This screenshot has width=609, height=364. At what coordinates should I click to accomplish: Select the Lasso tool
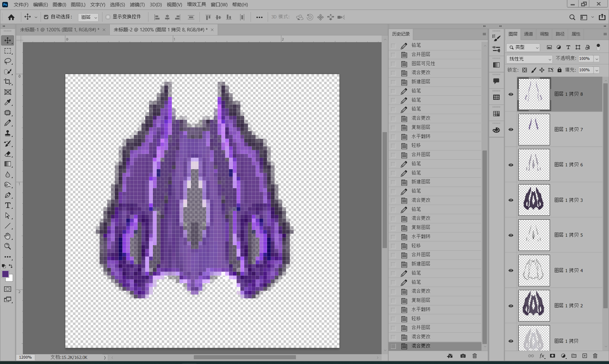(8, 61)
